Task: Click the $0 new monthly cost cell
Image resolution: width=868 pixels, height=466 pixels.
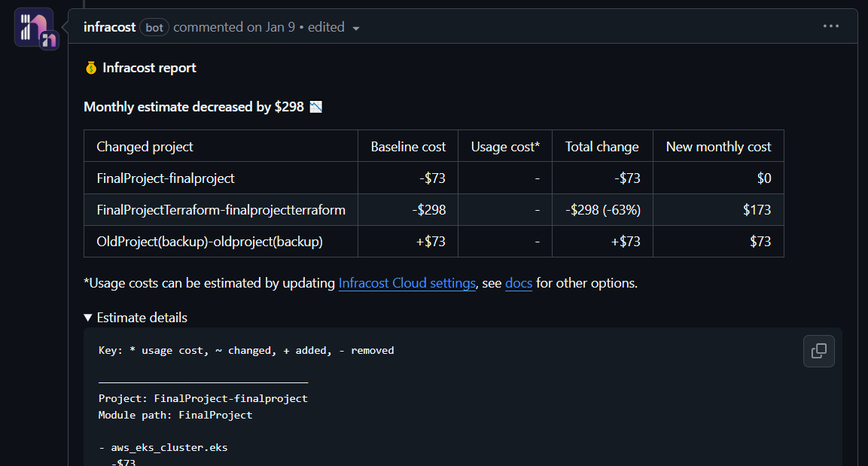Action: click(718, 178)
